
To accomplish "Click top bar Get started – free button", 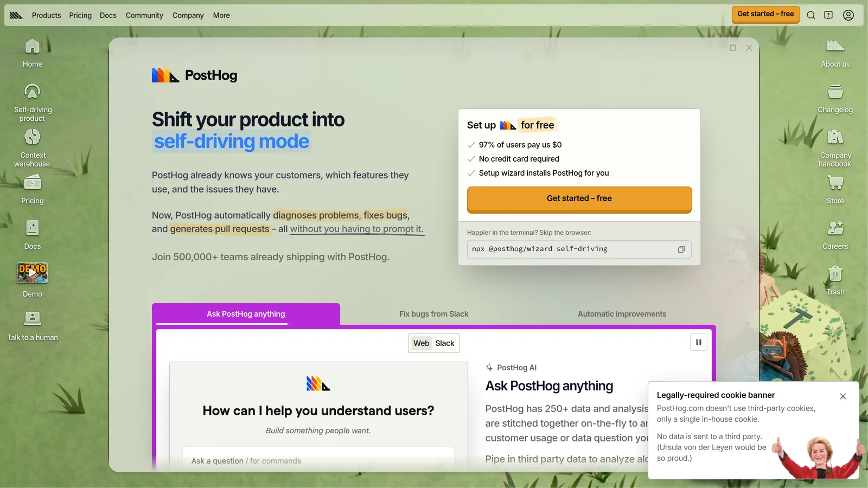I will coord(765,14).
